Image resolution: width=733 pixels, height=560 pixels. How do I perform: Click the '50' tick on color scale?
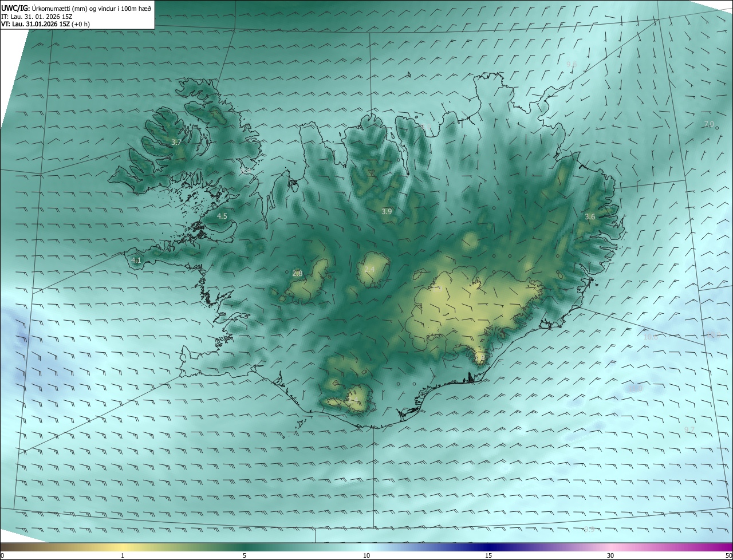pyautogui.click(x=728, y=555)
